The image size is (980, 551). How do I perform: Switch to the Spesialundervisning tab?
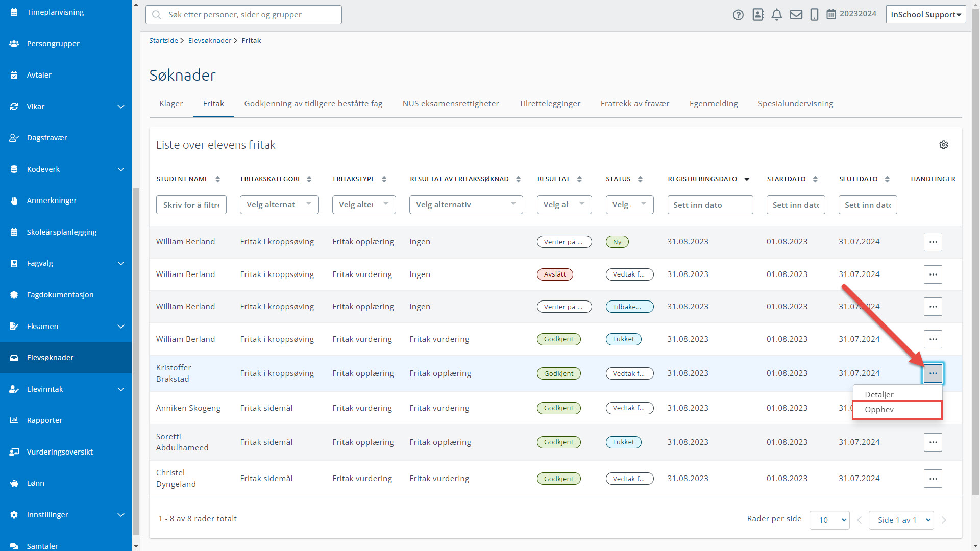click(x=795, y=104)
